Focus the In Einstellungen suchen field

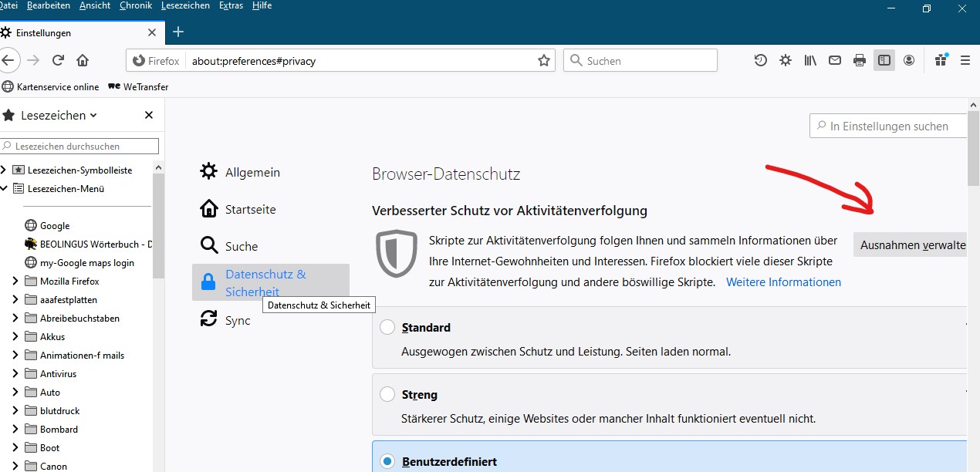click(x=891, y=126)
